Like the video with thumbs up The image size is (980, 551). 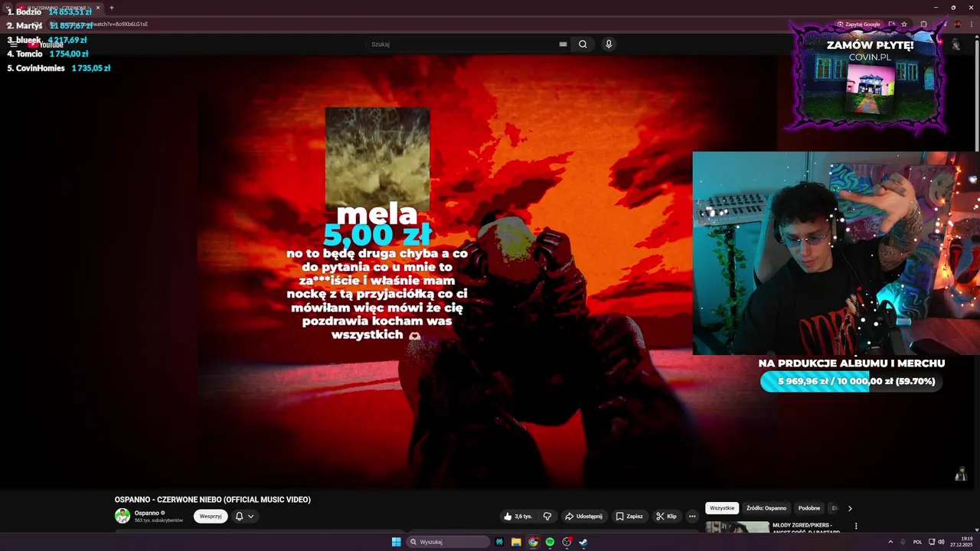(518, 517)
